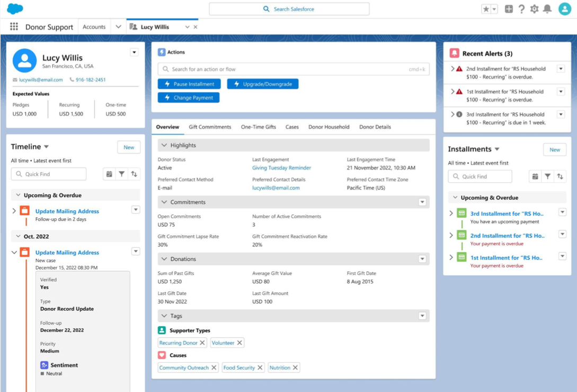Click the Actions lightning icon

click(x=162, y=52)
